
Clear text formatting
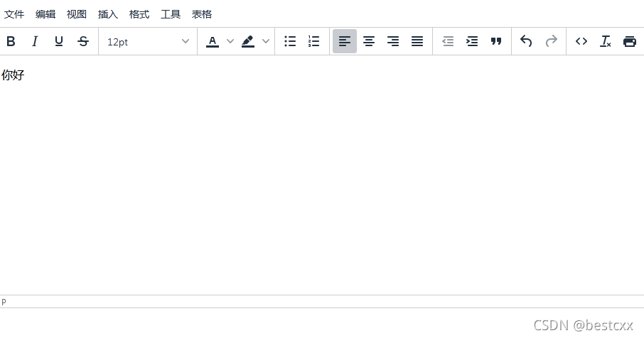tap(606, 41)
